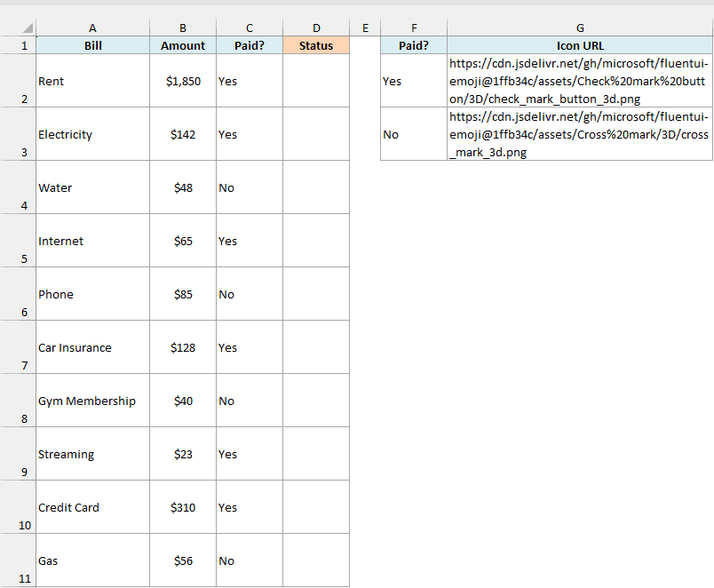Select column E header

365,28
